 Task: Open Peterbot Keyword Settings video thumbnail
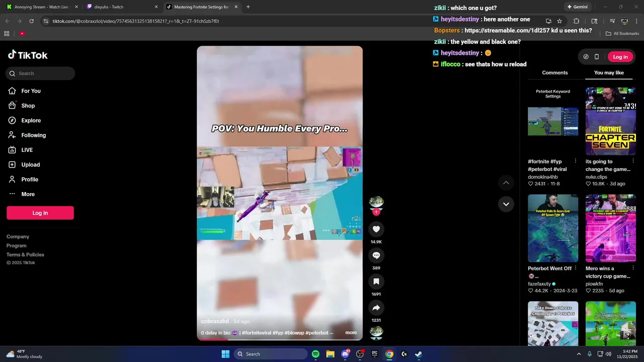point(553,121)
